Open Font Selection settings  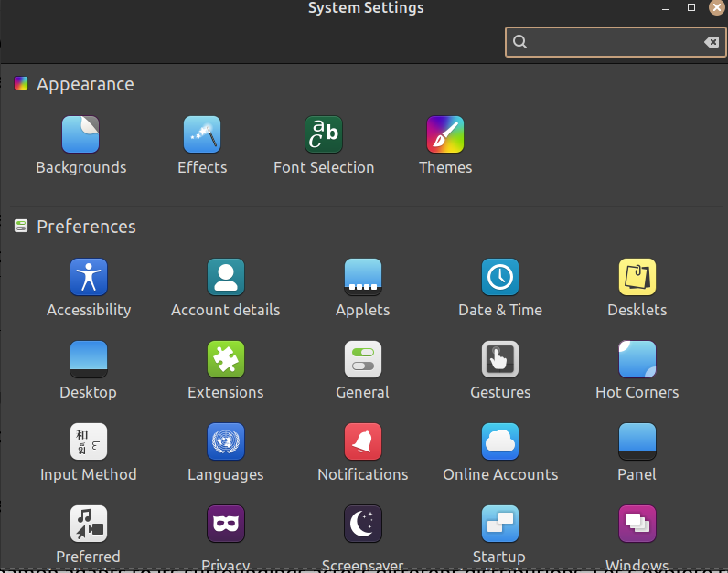(x=324, y=135)
